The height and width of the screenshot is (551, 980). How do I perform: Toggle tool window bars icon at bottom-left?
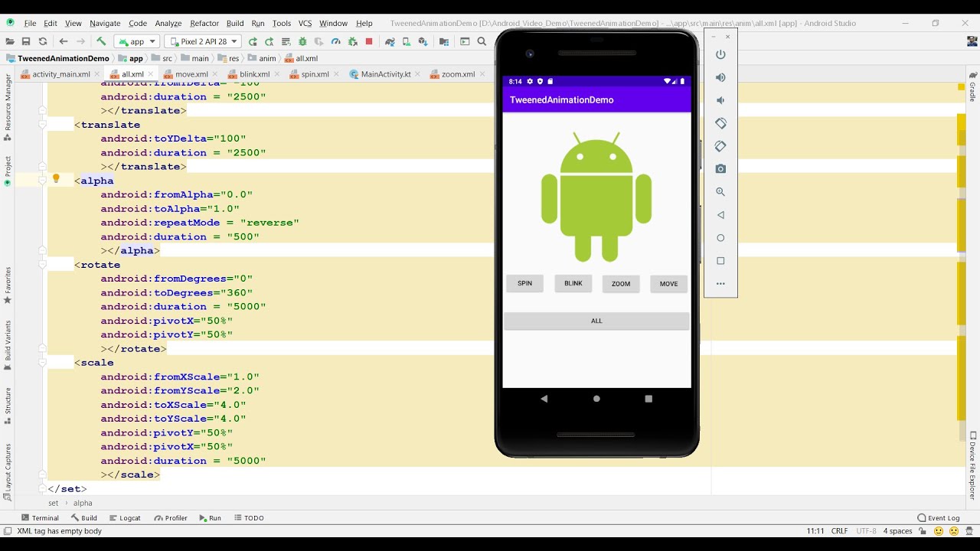pyautogui.click(x=8, y=531)
